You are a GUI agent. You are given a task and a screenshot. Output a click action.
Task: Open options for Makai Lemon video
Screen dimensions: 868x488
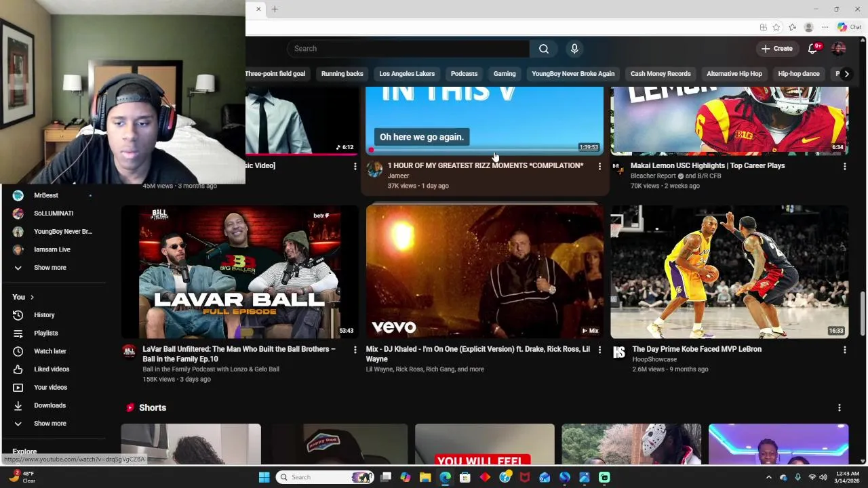pyautogui.click(x=844, y=166)
